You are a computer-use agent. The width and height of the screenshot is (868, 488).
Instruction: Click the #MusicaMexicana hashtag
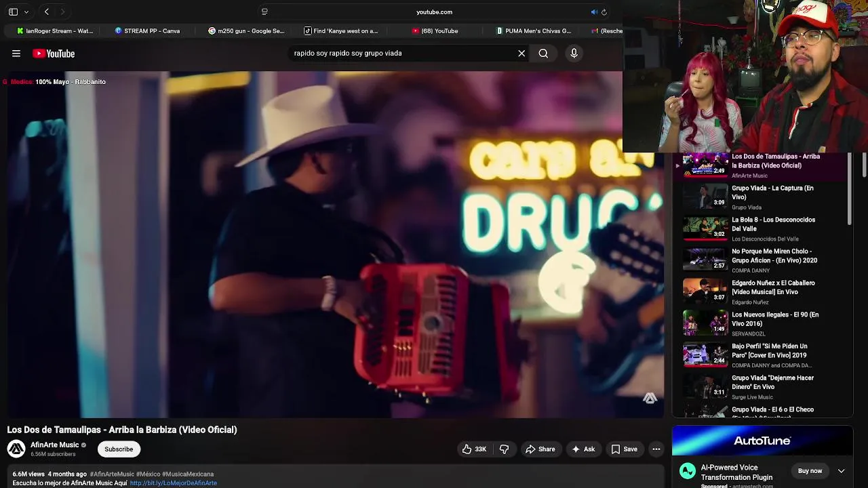(x=188, y=474)
